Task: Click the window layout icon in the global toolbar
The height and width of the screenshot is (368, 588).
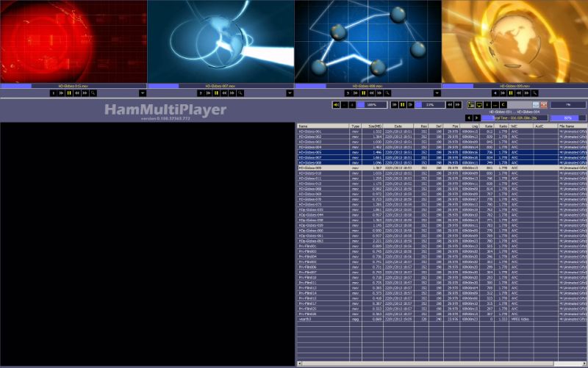Action: click(471, 105)
